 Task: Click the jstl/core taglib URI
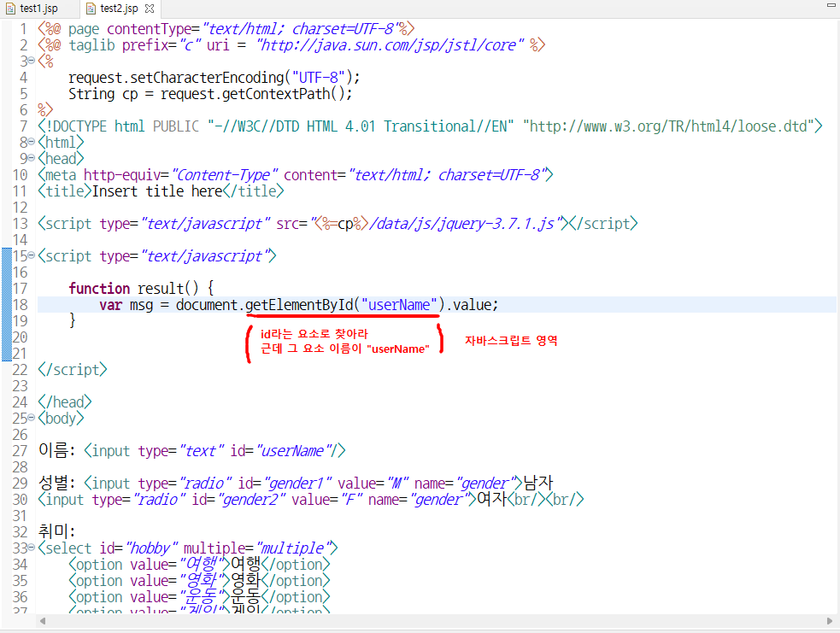[x=390, y=45]
